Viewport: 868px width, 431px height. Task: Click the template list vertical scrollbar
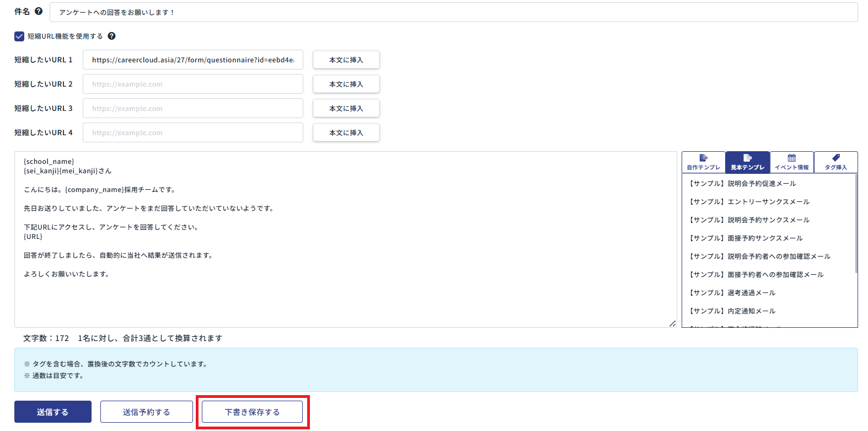(x=856, y=224)
